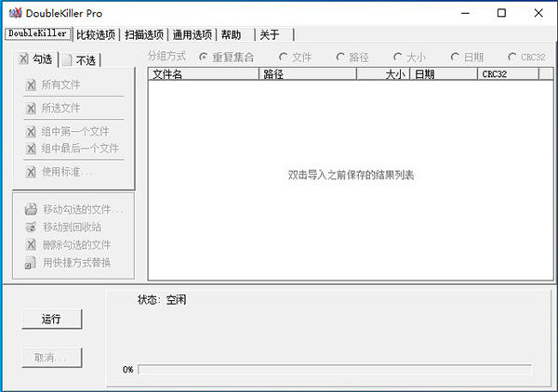Click the 移动勾选的文件 folder icon
The image size is (558, 392).
tap(31, 209)
